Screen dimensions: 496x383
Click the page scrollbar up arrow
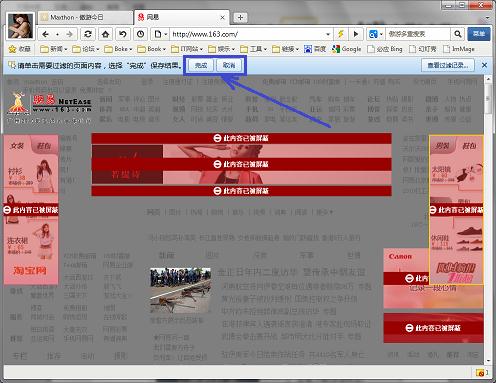pos(488,79)
